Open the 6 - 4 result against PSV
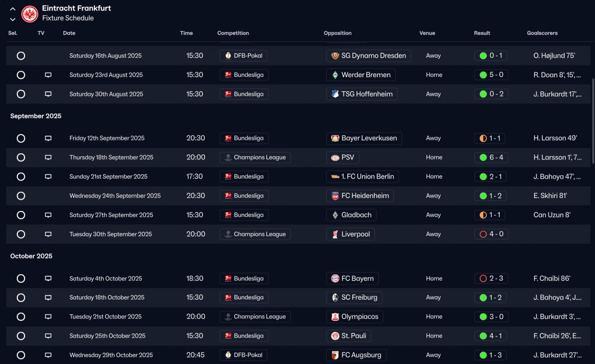Image resolution: width=595 pixels, height=364 pixels. [x=491, y=157]
